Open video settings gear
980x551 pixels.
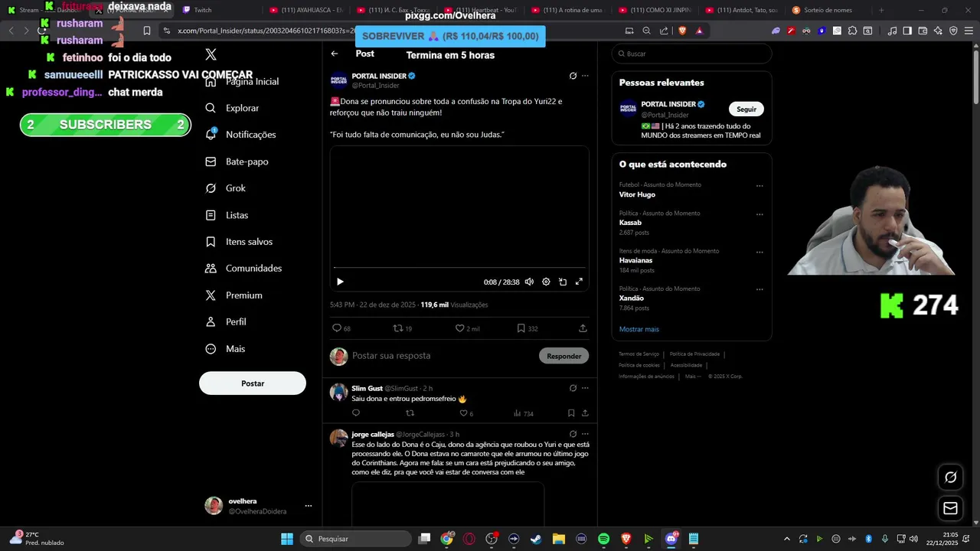click(546, 282)
